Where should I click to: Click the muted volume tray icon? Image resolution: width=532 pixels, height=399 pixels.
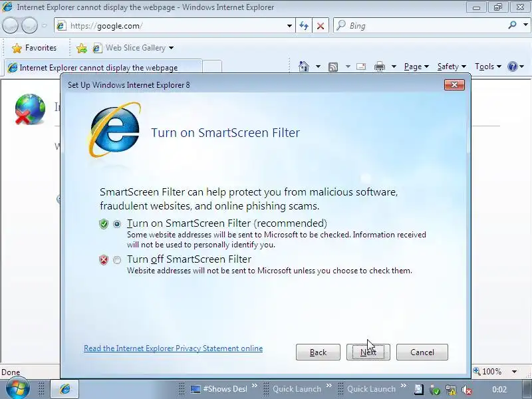click(467, 390)
